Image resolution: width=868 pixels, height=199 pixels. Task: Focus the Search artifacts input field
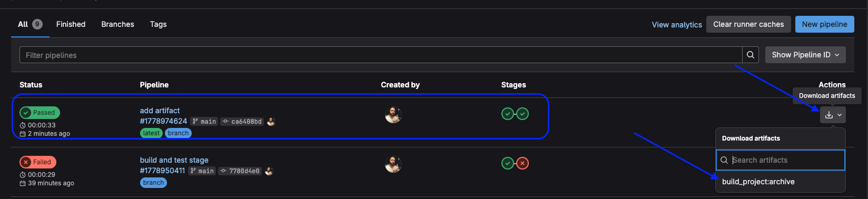[x=781, y=160]
